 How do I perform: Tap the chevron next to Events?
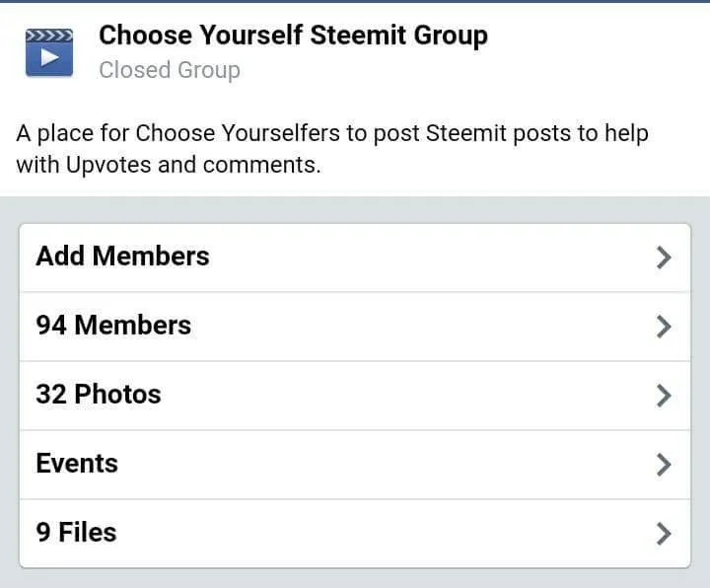coord(664,465)
